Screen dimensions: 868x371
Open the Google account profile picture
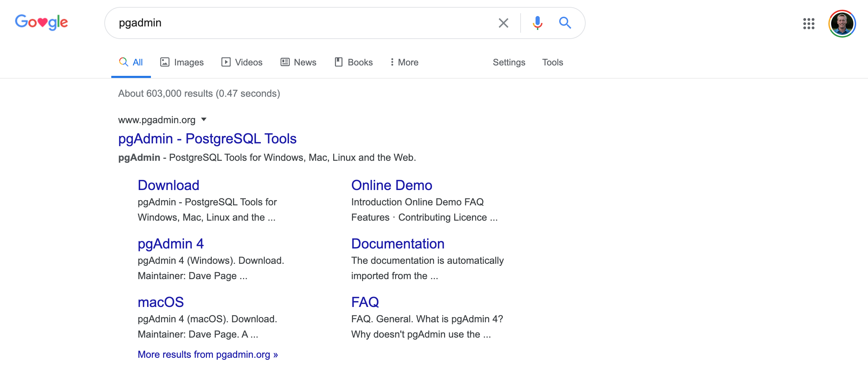(x=842, y=24)
